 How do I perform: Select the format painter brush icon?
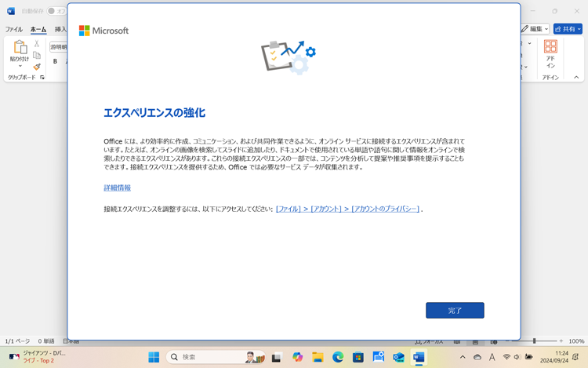point(37,67)
